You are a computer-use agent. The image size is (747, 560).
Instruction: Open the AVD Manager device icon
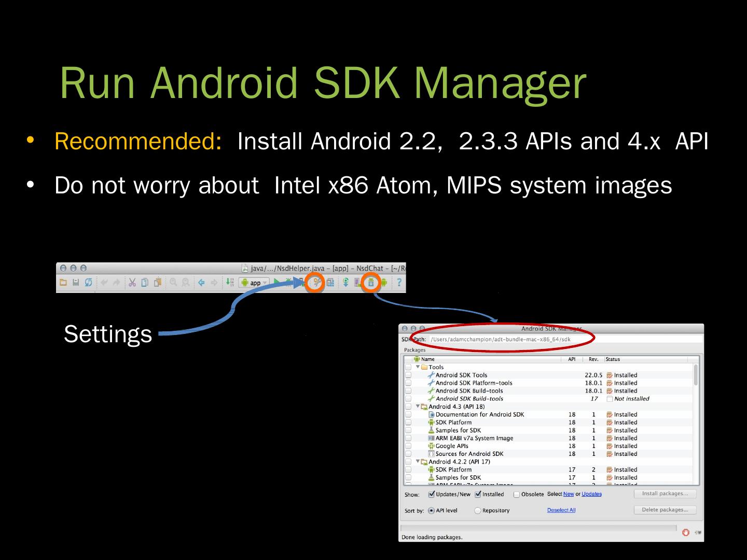358,283
